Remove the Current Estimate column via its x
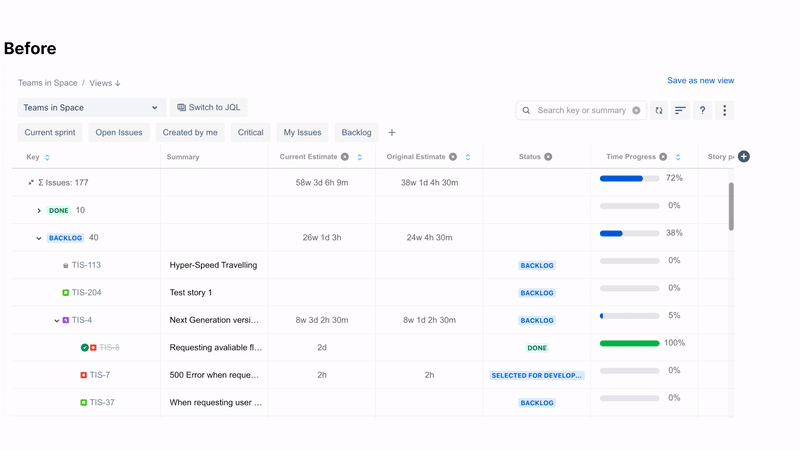The image size is (800, 450). pyautogui.click(x=345, y=157)
